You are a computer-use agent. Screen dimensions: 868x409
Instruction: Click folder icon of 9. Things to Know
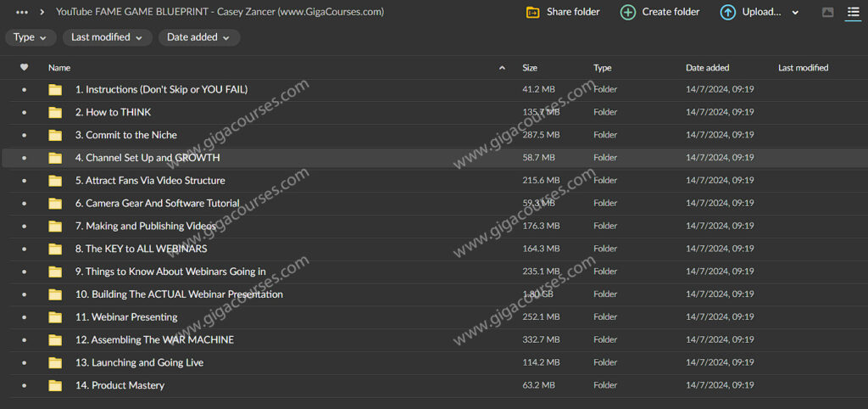[x=55, y=272]
